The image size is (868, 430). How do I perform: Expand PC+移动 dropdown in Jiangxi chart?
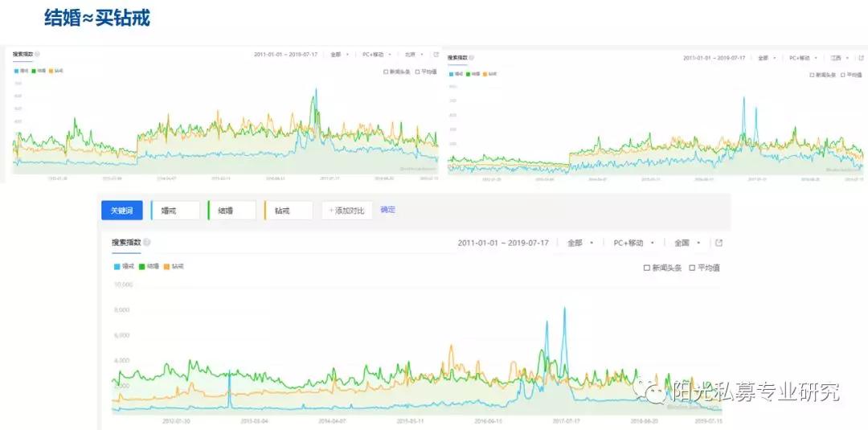(804, 58)
